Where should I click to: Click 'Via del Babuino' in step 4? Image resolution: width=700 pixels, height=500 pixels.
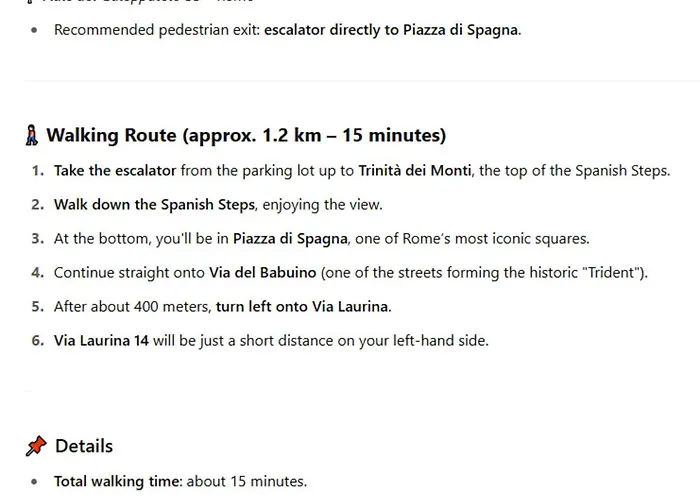(262, 272)
